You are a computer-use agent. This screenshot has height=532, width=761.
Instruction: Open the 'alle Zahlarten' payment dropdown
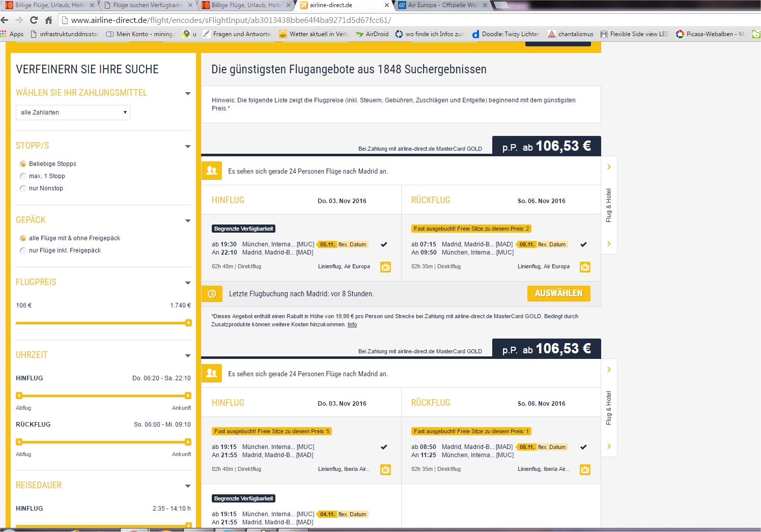coord(73,113)
